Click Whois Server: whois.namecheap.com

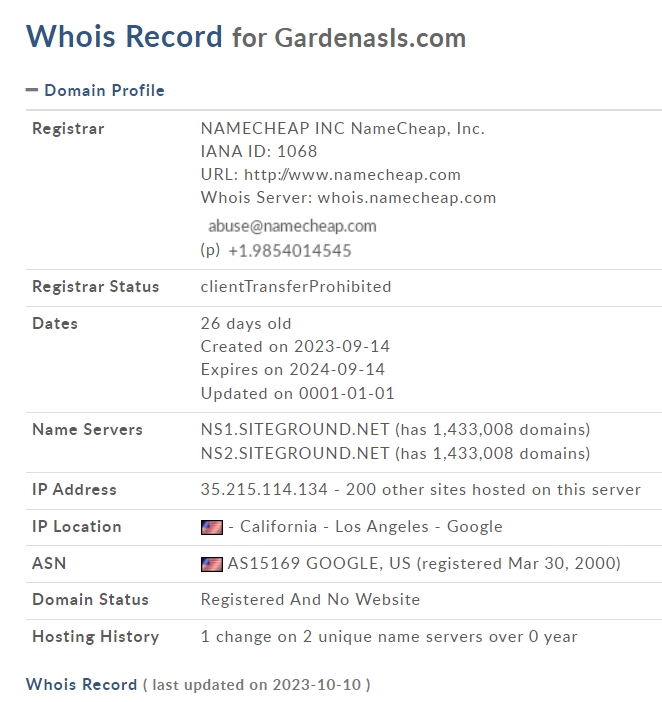348,197
